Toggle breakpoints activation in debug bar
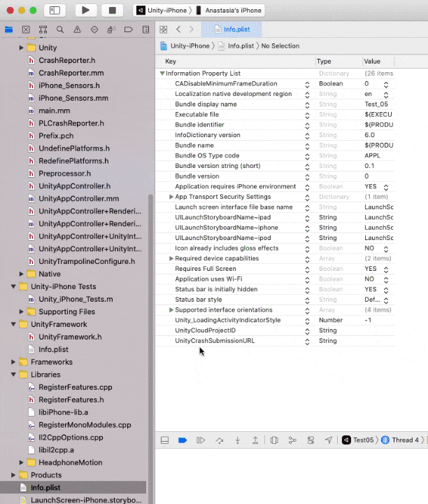 click(x=183, y=440)
